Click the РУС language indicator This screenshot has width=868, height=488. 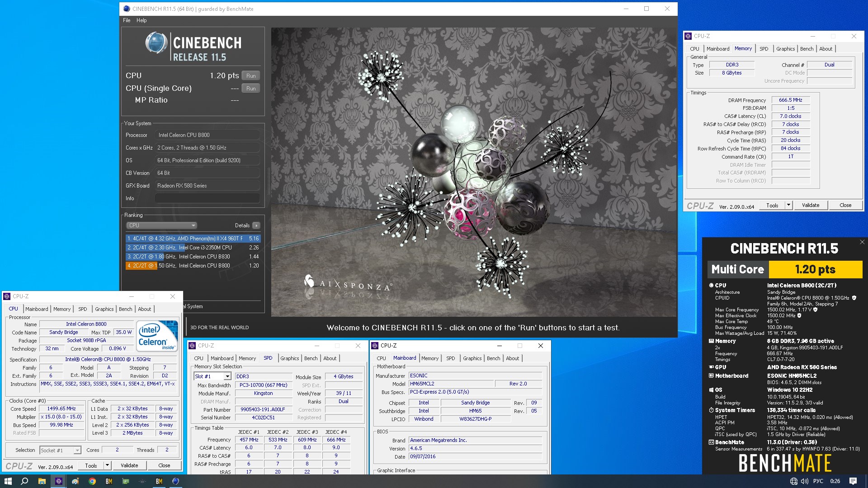(818, 481)
